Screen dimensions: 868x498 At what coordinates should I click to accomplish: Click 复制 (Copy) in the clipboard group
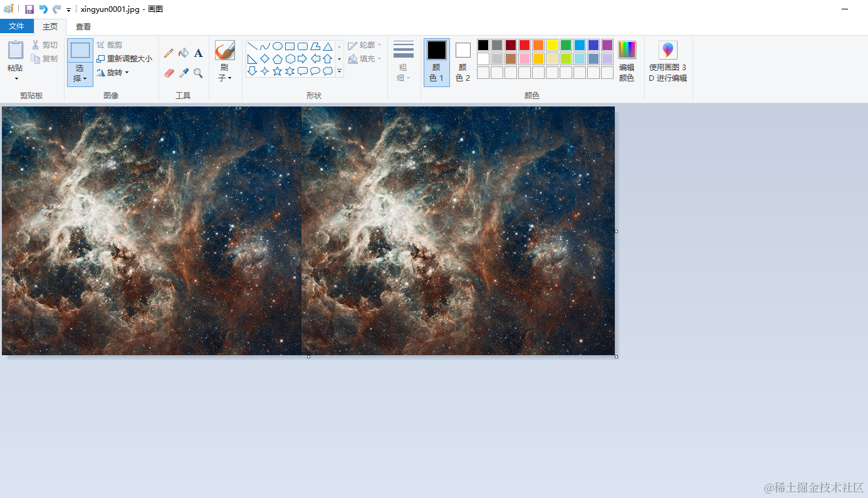44,59
